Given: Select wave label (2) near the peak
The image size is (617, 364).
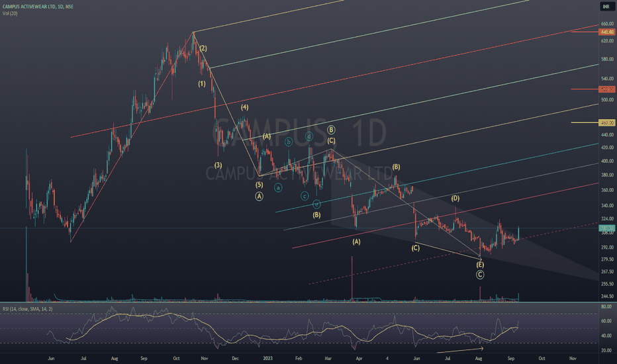Looking at the screenshot, I should pyautogui.click(x=203, y=48).
